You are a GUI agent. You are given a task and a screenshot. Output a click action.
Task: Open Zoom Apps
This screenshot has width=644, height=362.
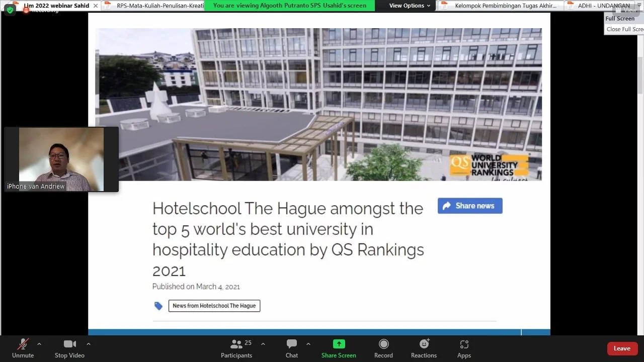(x=464, y=348)
